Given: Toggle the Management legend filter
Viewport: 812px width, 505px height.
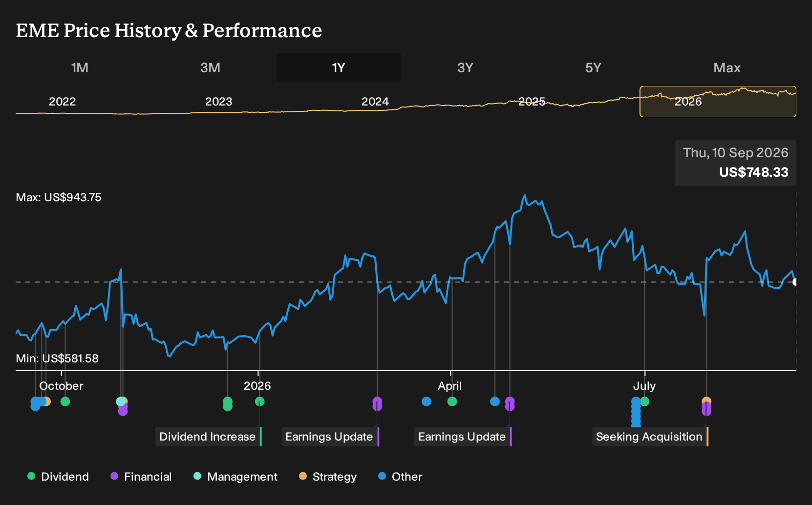Looking at the screenshot, I should click(x=235, y=477).
